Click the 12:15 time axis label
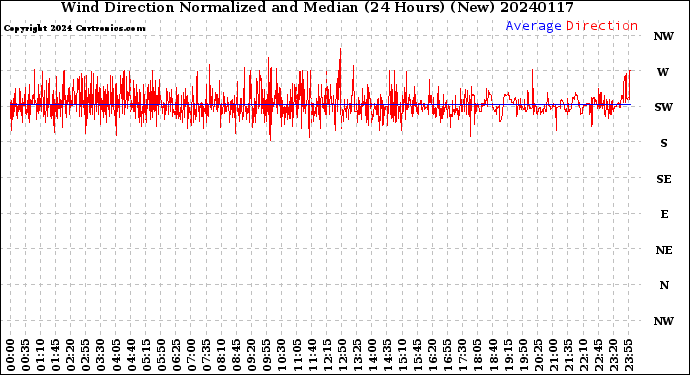Image resolution: width=690 pixels, height=375 pixels. 327,355
